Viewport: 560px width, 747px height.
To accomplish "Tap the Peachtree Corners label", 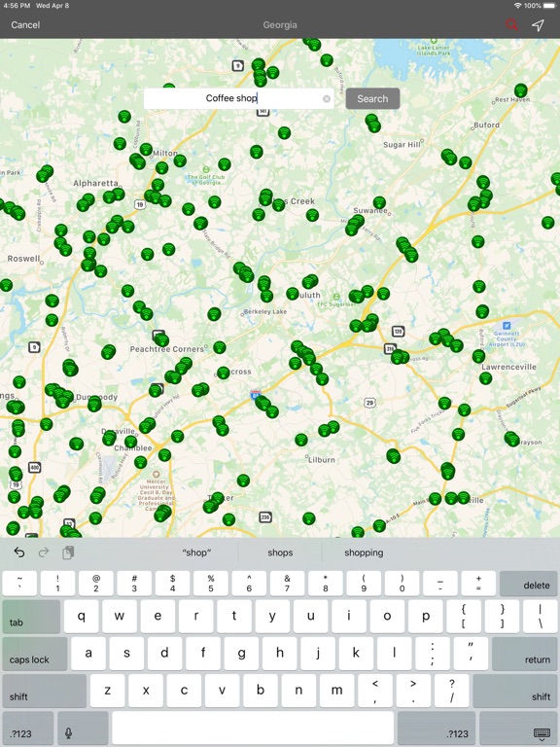I will 166,349.
